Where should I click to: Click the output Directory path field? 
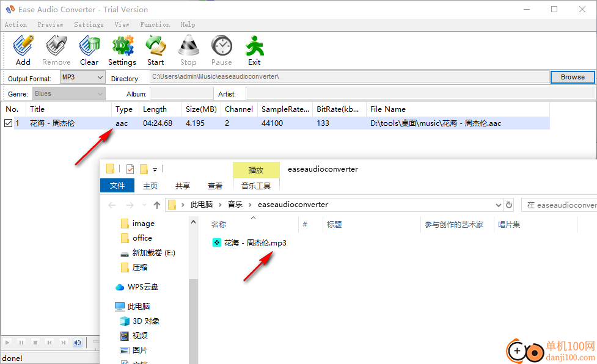tap(350, 77)
